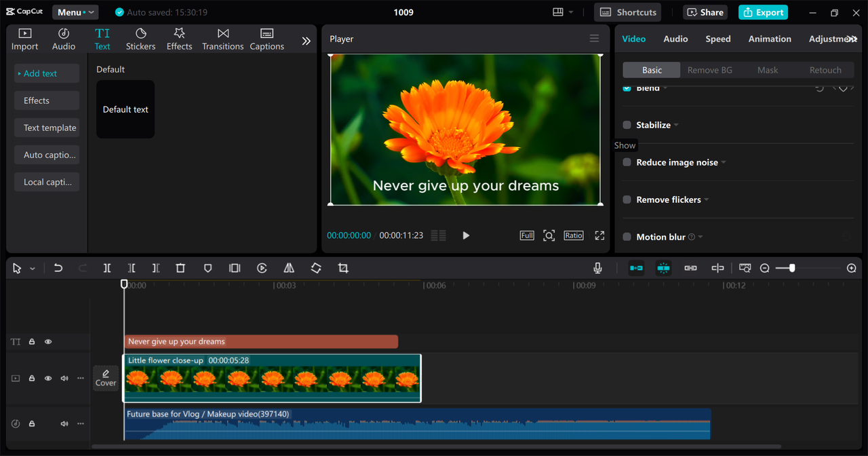
Task: Open Text template in sidebar
Action: click(x=47, y=128)
